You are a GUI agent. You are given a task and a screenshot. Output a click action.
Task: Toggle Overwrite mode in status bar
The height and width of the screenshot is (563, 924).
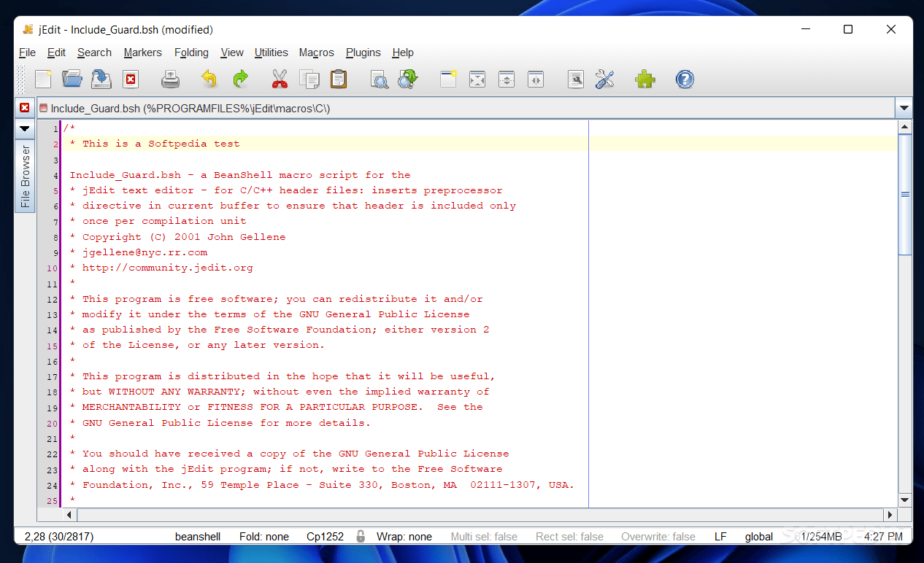point(658,537)
